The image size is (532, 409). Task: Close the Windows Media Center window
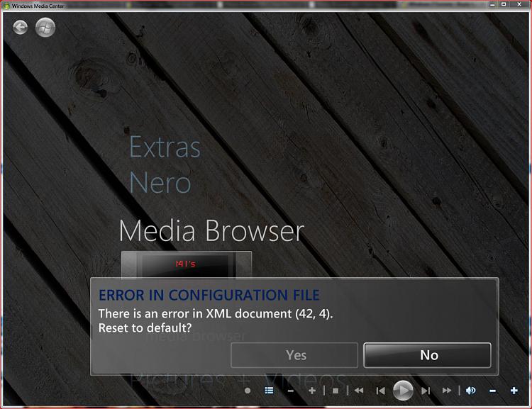(x=519, y=4)
